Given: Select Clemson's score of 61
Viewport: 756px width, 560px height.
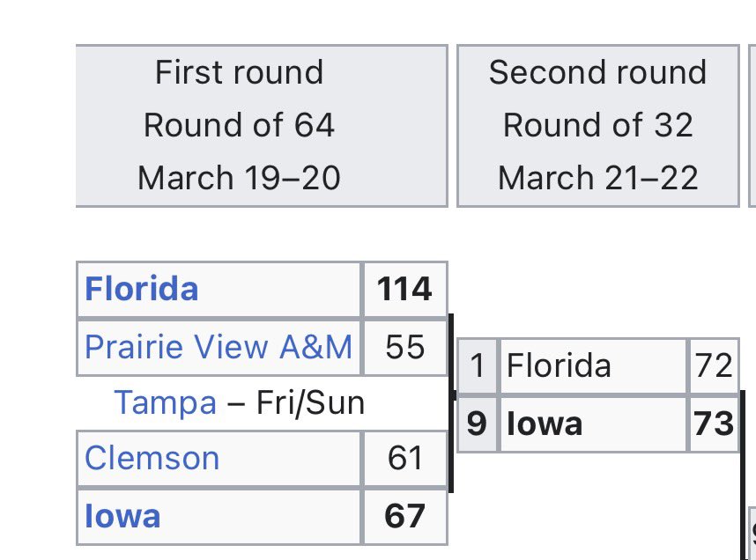Looking at the screenshot, I should click(404, 459).
